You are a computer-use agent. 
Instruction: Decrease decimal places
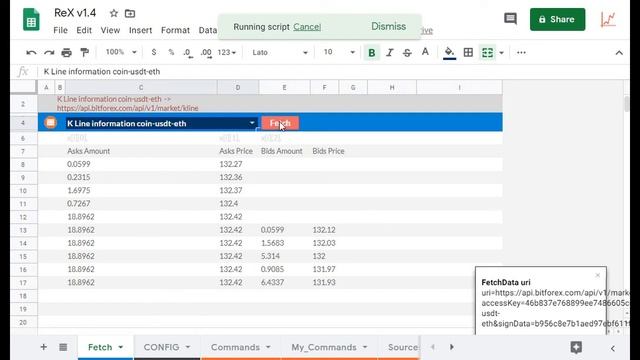click(188, 53)
